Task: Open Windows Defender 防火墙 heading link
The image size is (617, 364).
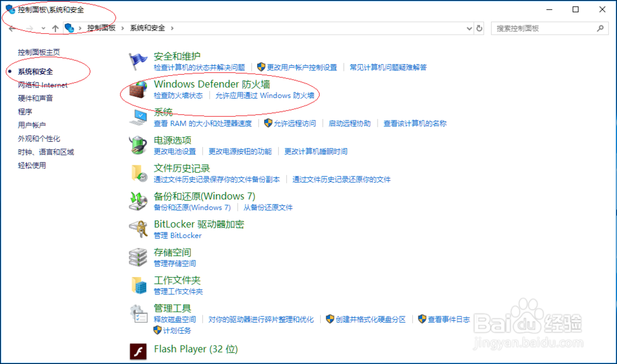Action: (x=212, y=84)
